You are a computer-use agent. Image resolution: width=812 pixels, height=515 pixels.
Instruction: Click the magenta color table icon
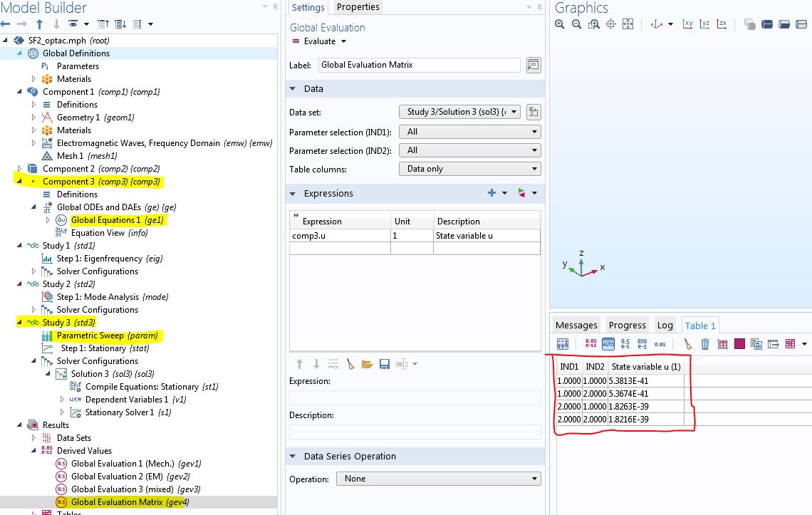[739, 344]
